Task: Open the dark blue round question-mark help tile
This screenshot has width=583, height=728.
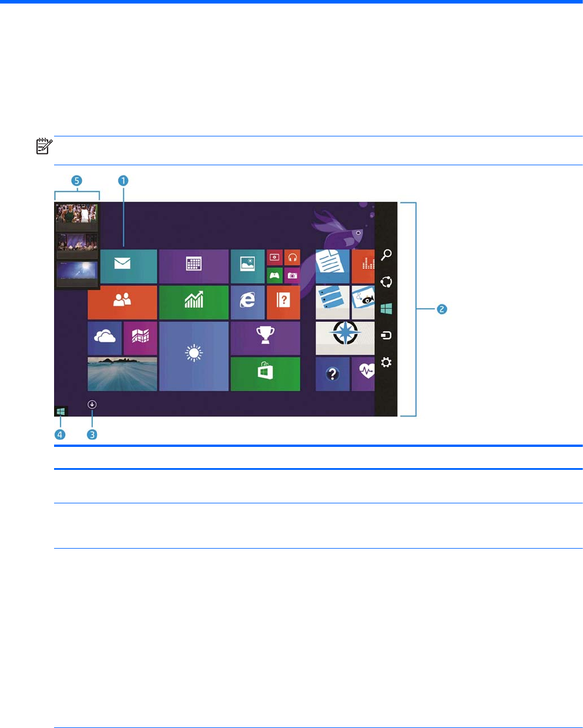Action: 333,374
